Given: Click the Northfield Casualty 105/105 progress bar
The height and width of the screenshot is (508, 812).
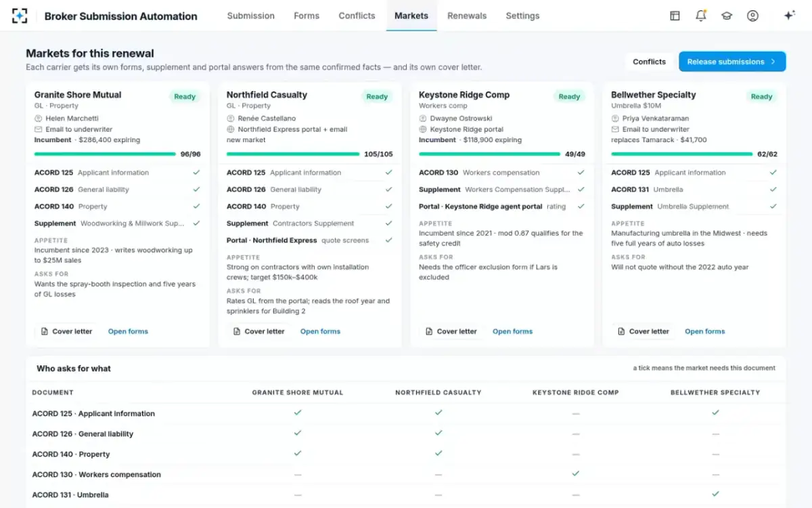Looking at the screenshot, I should (293, 154).
